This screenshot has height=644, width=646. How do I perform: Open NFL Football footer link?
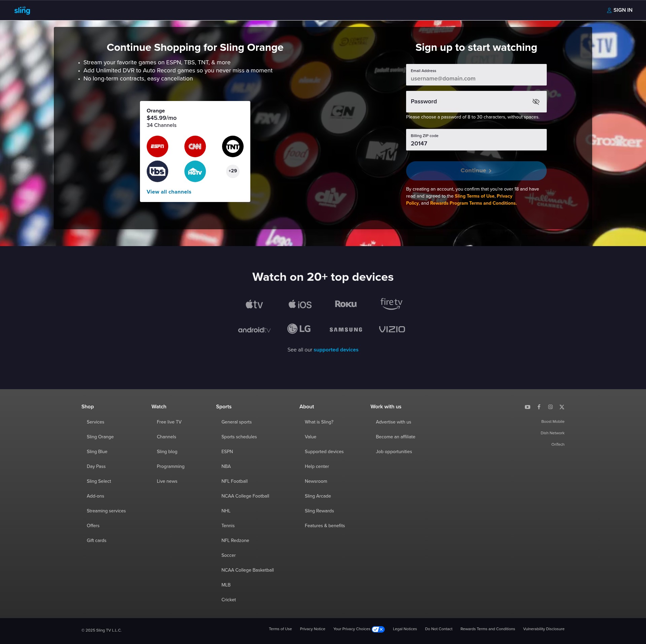pyautogui.click(x=235, y=481)
